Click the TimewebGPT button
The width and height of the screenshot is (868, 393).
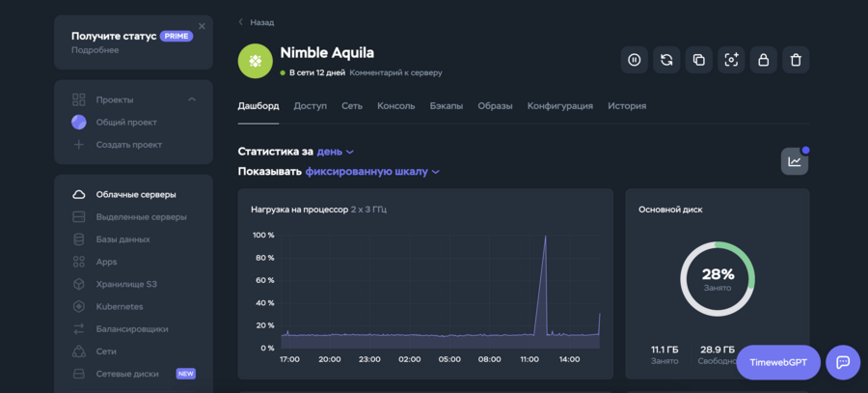[777, 362]
